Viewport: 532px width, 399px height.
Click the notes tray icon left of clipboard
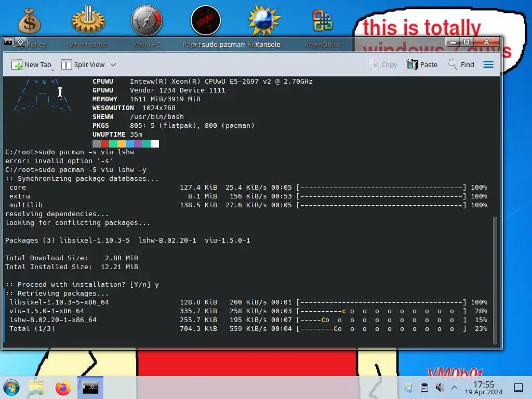pos(408,388)
